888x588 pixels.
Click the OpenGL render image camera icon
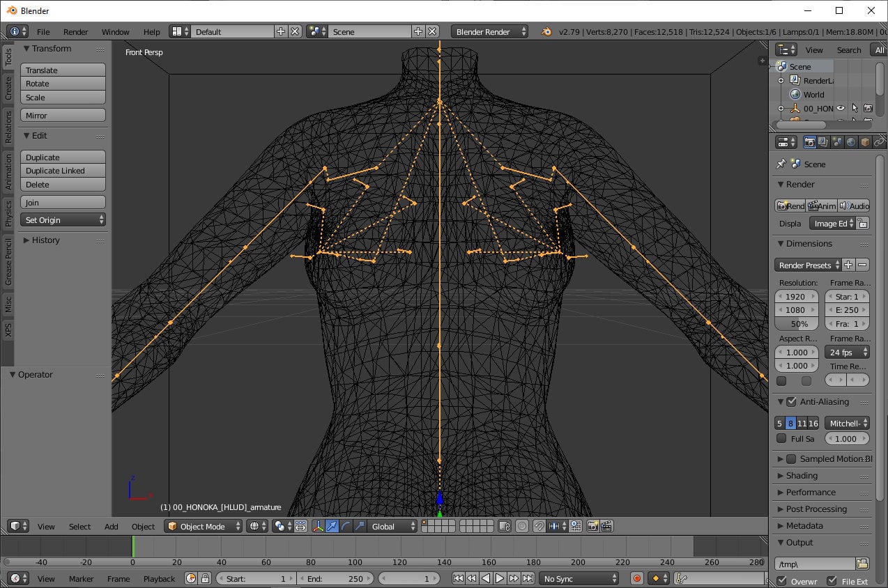[592, 527]
